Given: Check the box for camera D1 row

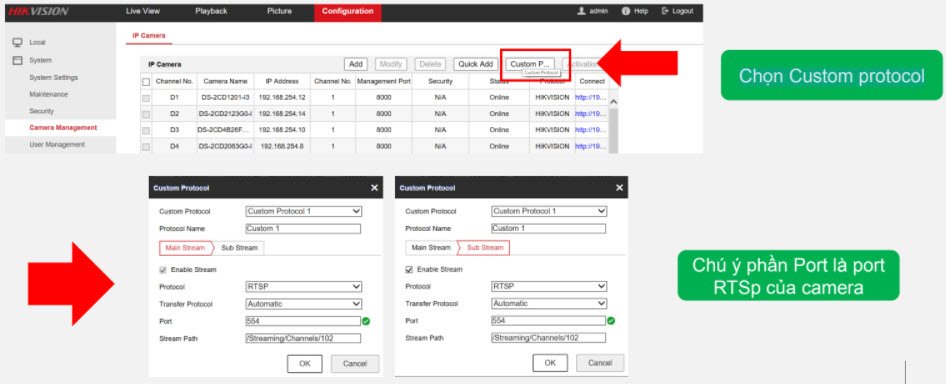Looking at the screenshot, I should click(x=146, y=98).
